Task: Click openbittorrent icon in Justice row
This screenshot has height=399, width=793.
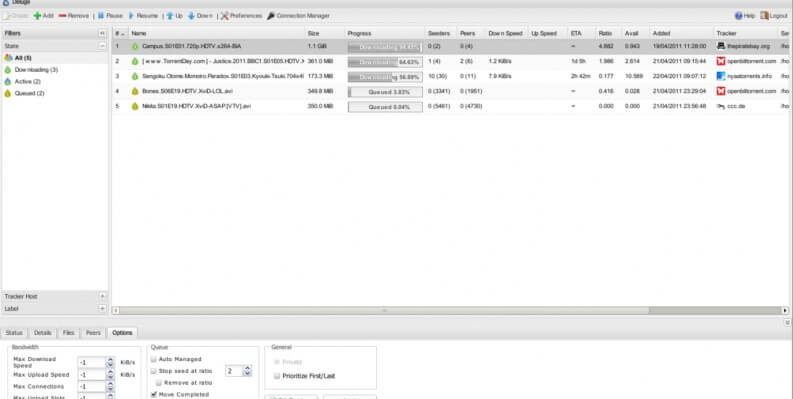Action: [x=721, y=61]
